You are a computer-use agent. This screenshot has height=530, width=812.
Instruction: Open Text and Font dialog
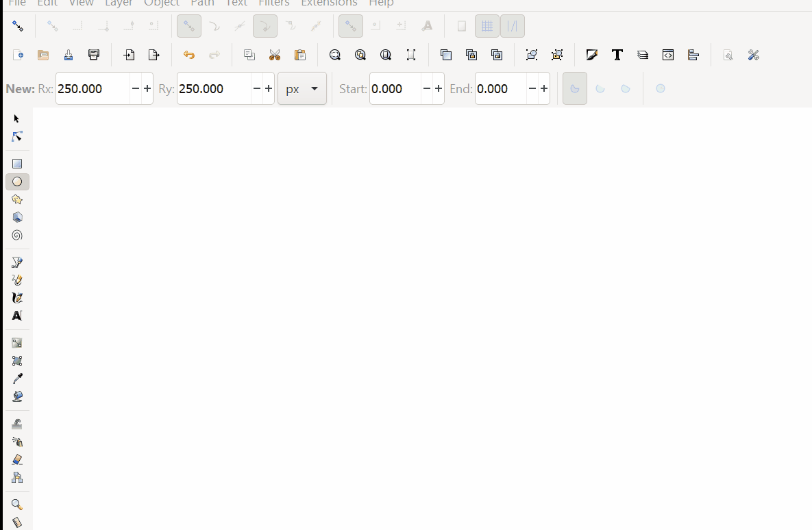coord(617,55)
